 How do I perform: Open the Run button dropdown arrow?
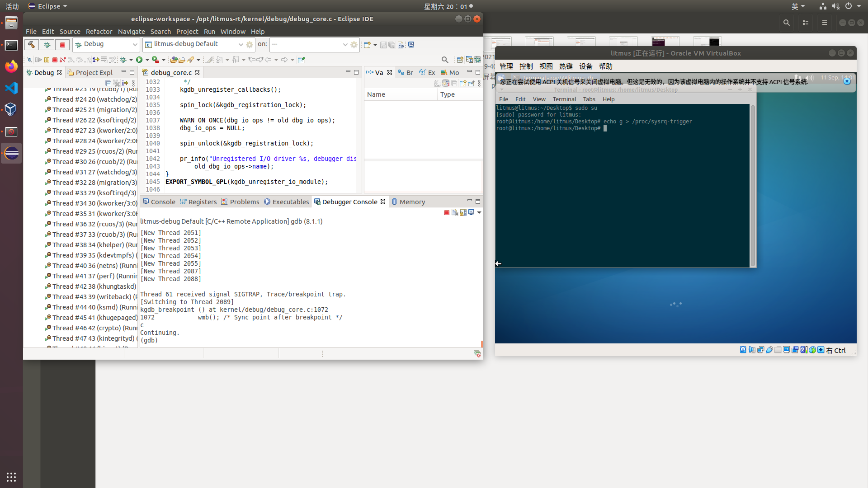147,60
